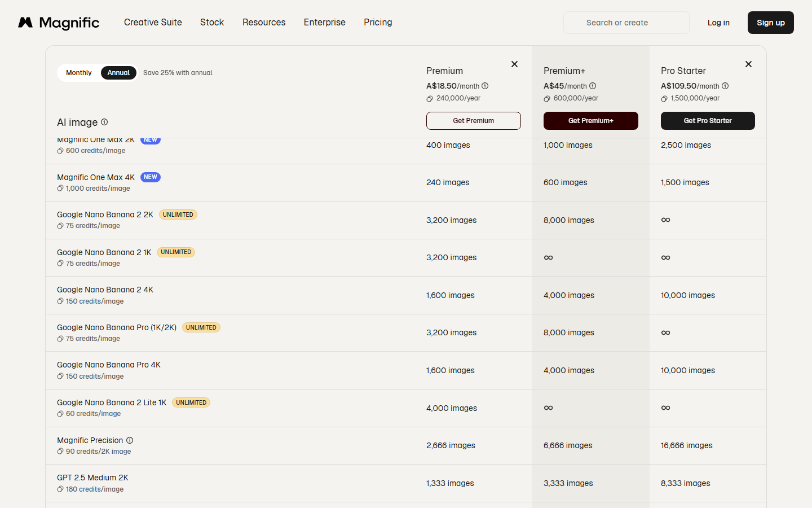Open the Resources menu

(x=264, y=23)
